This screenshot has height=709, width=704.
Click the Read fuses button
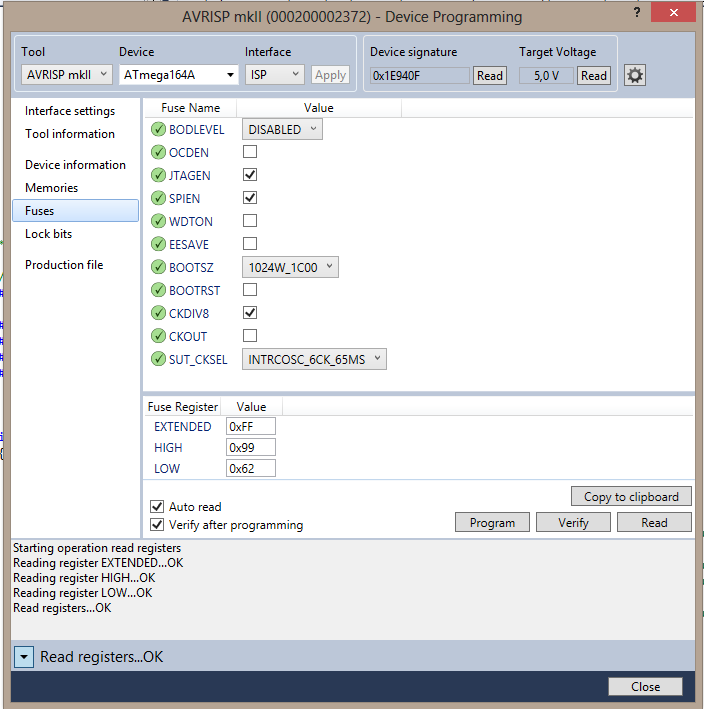(x=654, y=522)
